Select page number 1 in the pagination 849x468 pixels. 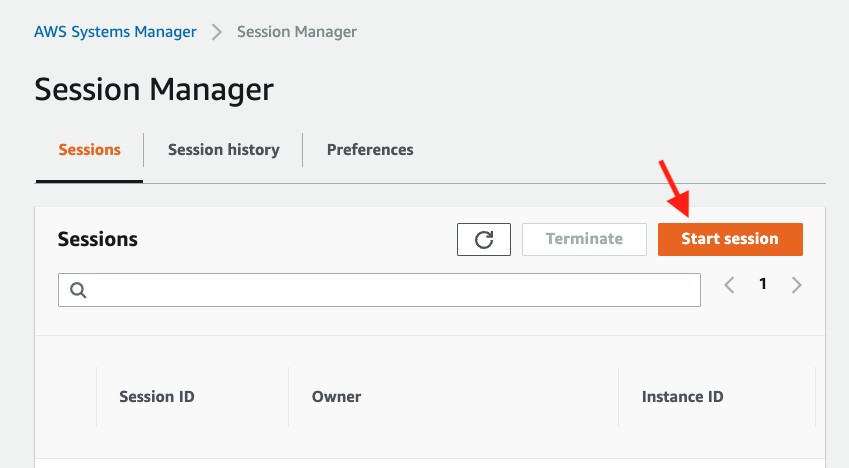tap(763, 285)
